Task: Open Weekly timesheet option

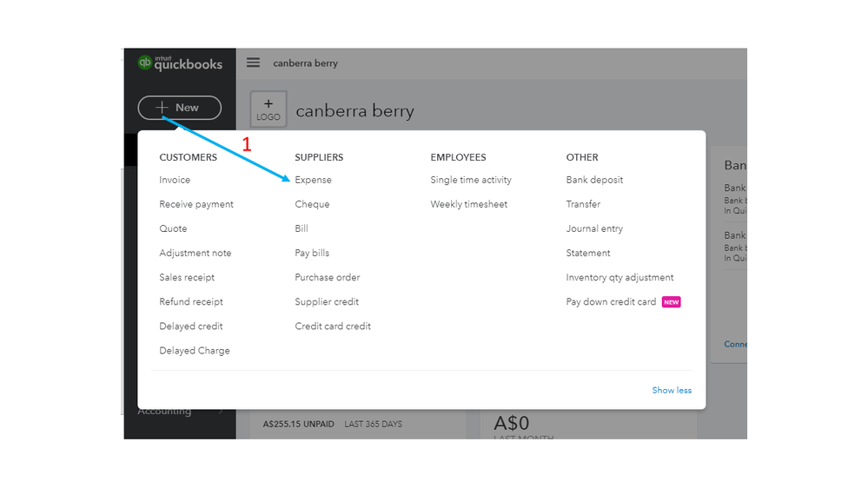Action: click(469, 204)
